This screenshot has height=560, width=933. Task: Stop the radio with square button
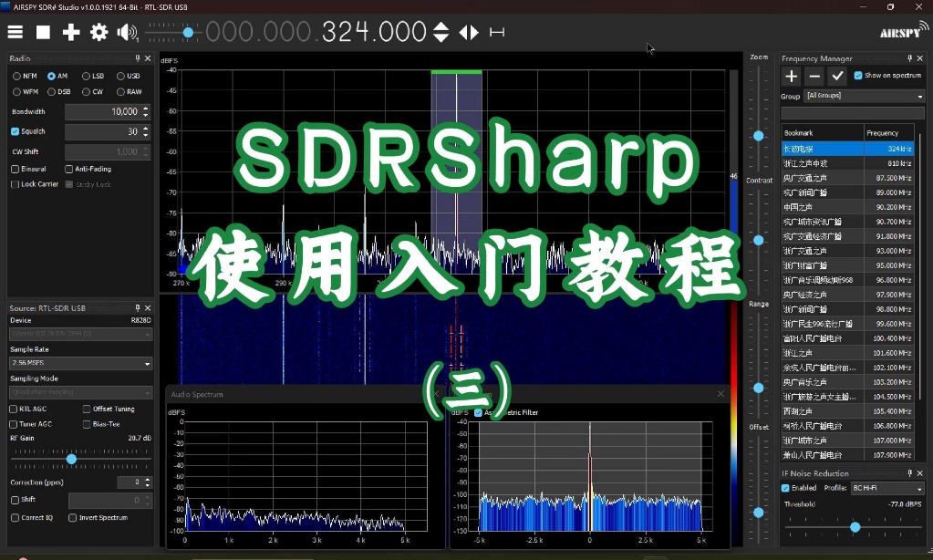(x=43, y=32)
